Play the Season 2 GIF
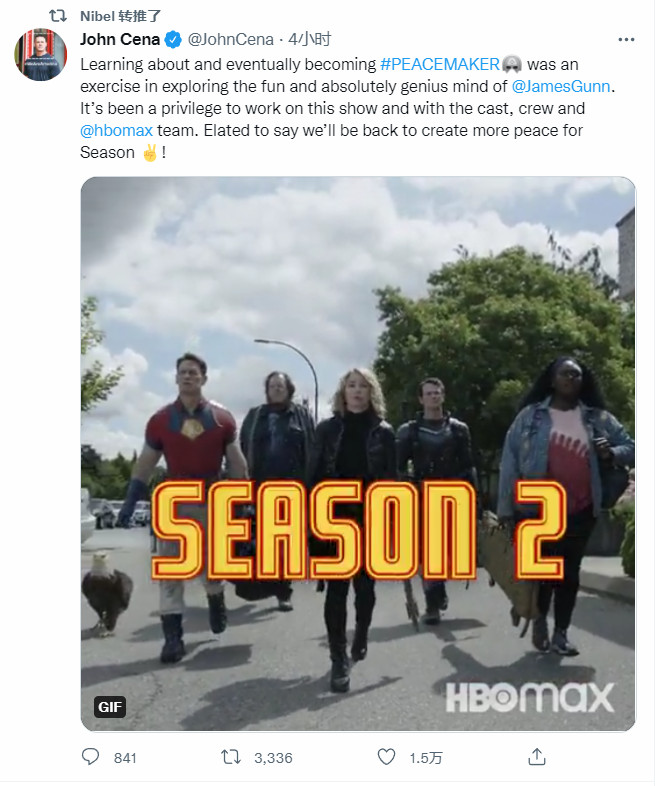The height and width of the screenshot is (786, 655). (358, 454)
